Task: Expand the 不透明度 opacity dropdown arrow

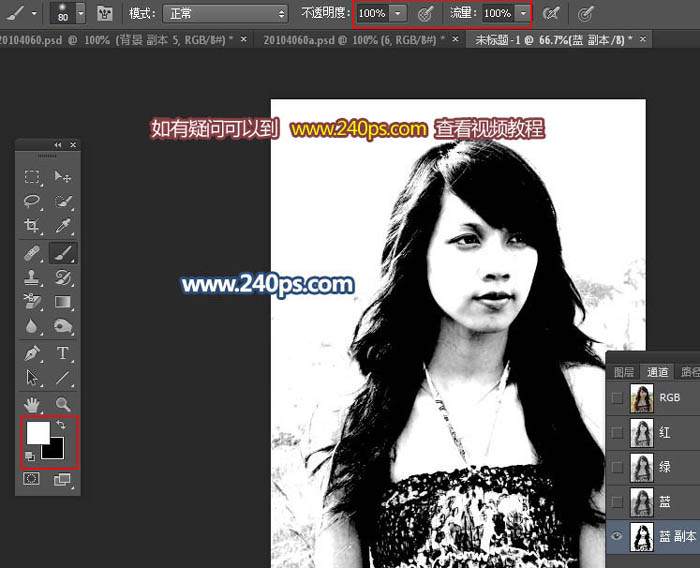Action: click(398, 14)
